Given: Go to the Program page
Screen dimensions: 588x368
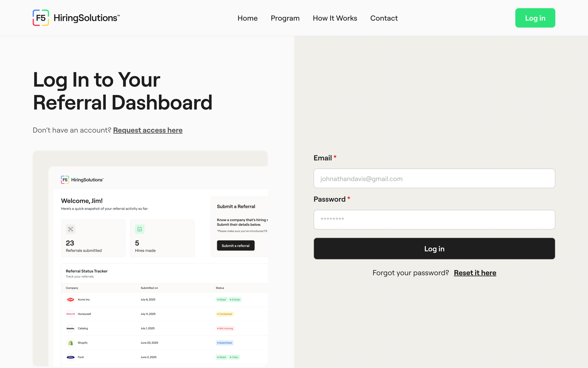Looking at the screenshot, I should (x=285, y=18).
